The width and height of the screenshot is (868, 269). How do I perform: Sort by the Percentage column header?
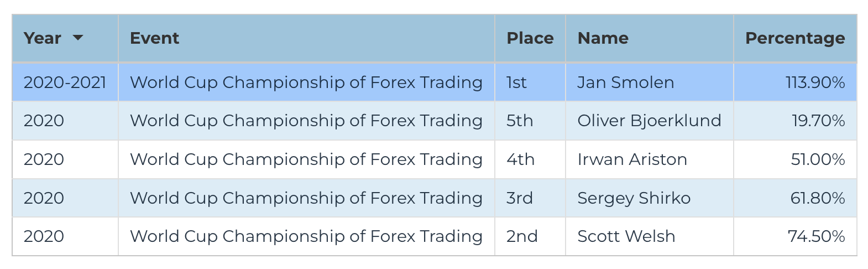pos(795,38)
